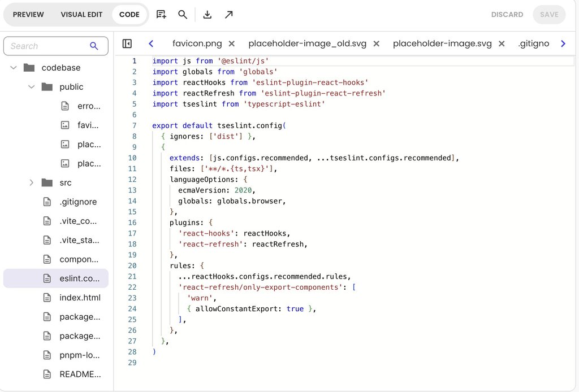579x392 pixels.
Task: Click the document icon beside .vite_co...
Action: (47, 221)
